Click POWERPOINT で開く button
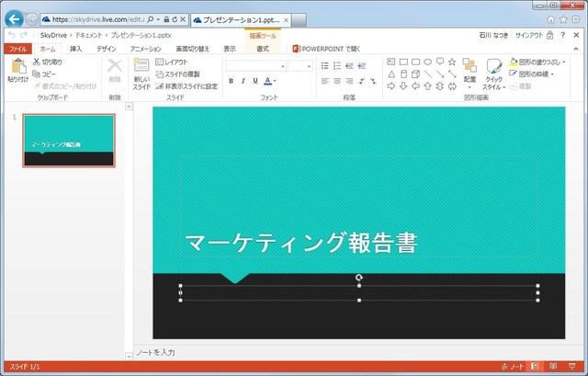 pos(328,49)
